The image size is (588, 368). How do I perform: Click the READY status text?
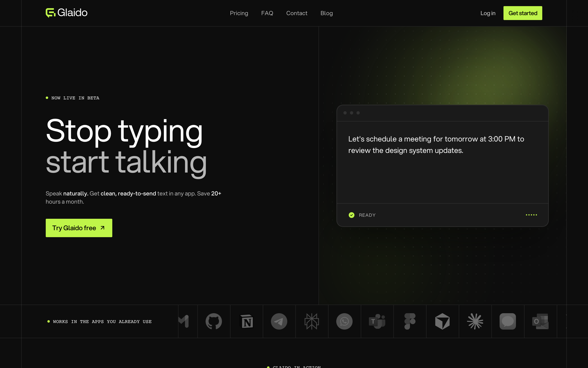coord(367,215)
